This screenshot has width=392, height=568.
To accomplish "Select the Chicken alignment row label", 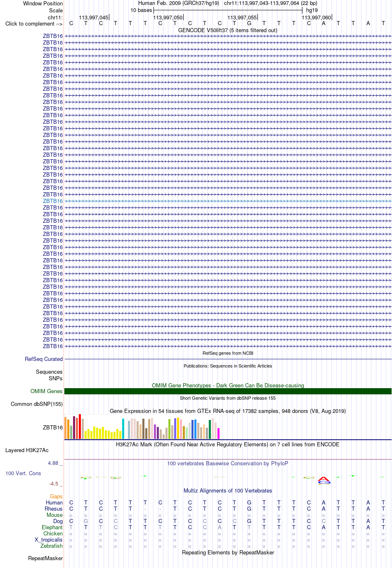I will pos(53,533).
